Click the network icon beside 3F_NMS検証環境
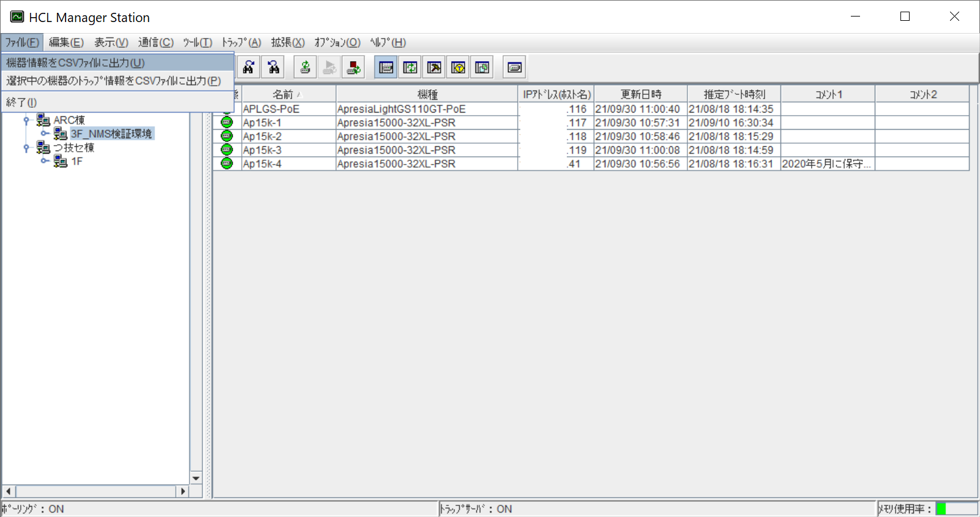This screenshot has width=980, height=517. coord(60,133)
